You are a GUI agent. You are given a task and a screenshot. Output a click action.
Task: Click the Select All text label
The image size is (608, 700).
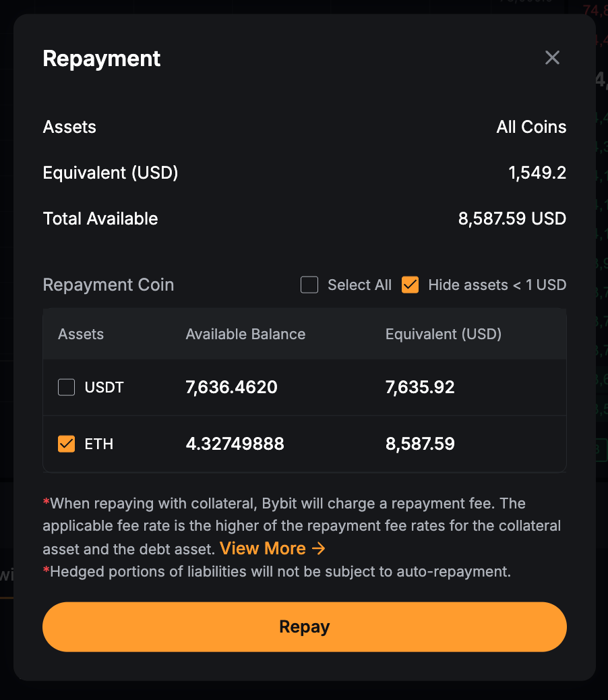click(x=359, y=285)
